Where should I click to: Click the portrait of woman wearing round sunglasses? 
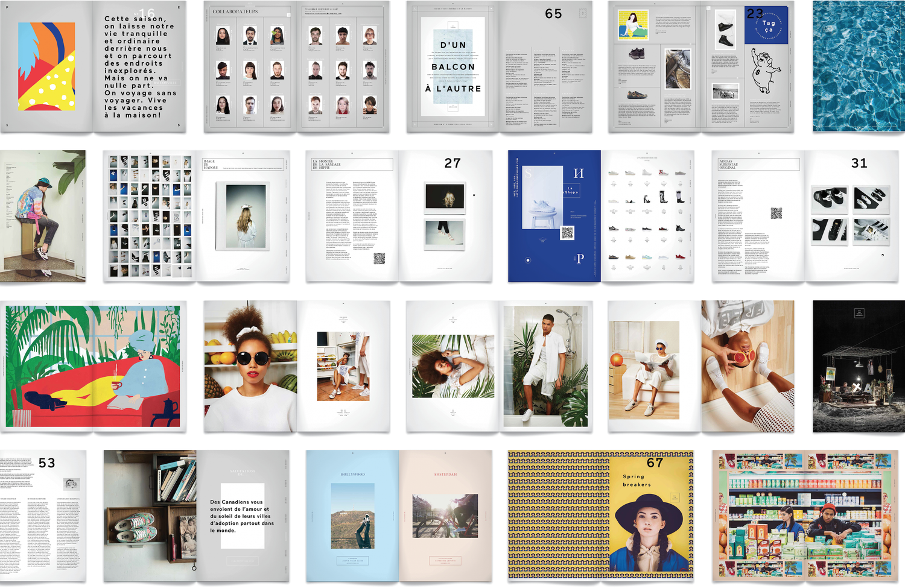coord(250,366)
